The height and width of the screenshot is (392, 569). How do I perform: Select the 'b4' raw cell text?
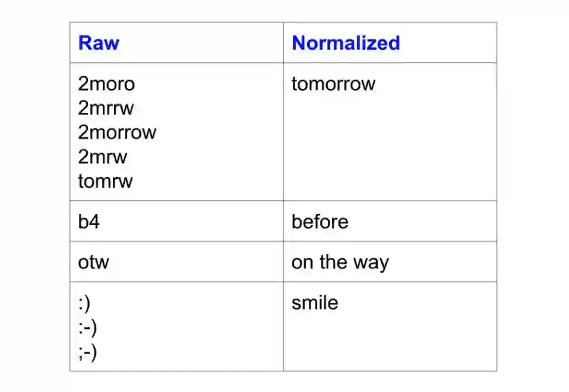pos(89,222)
